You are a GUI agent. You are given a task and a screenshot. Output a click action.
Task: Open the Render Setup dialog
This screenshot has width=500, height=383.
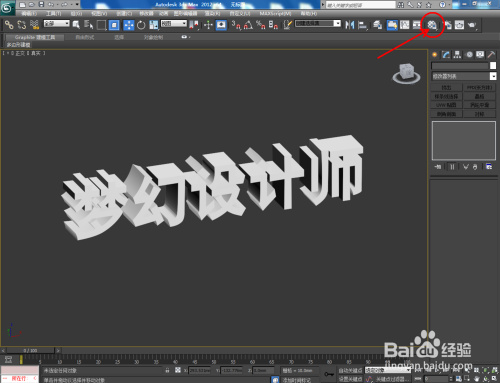point(447,25)
